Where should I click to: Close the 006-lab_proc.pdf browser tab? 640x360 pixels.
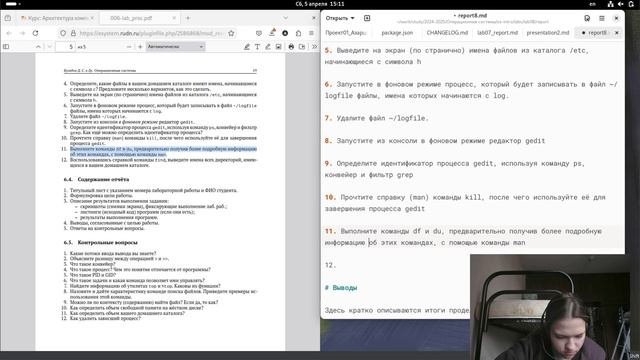tap(174, 18)
